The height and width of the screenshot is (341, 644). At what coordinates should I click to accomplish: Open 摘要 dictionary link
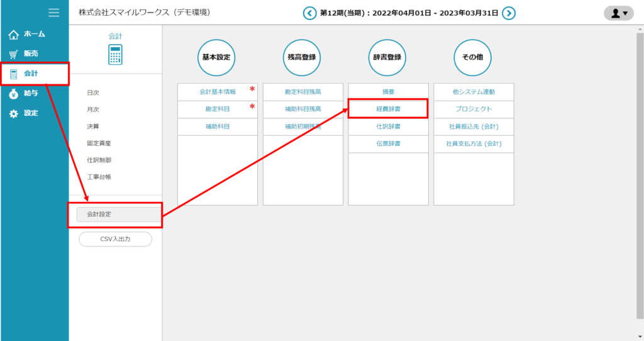(x=389, y=92)
